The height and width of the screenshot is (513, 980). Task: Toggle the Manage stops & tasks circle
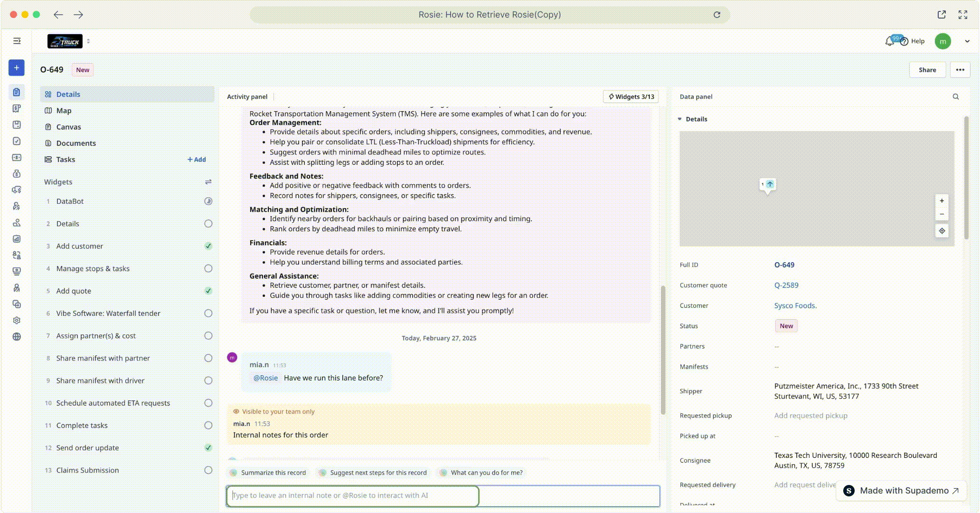tap(208, 268)
